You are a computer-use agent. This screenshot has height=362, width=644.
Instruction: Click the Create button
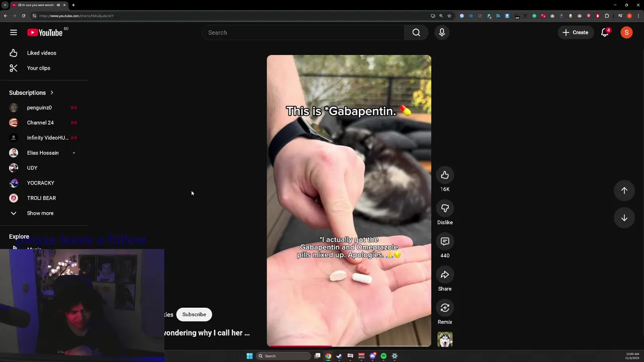[576, 33]
